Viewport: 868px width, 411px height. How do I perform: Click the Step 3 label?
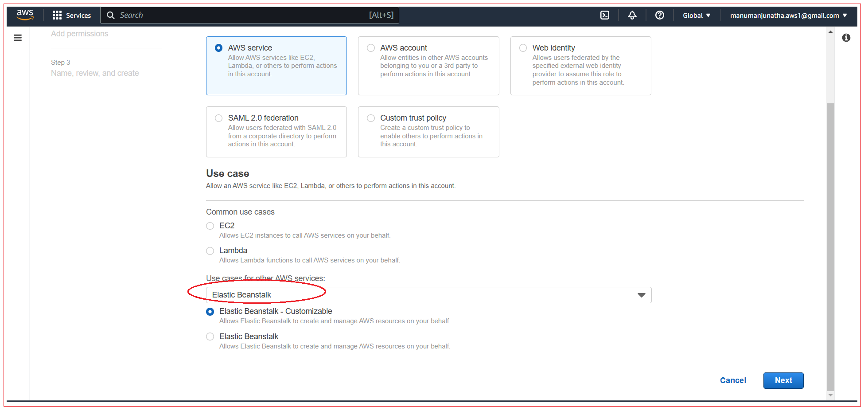click(x=60, y=63)
